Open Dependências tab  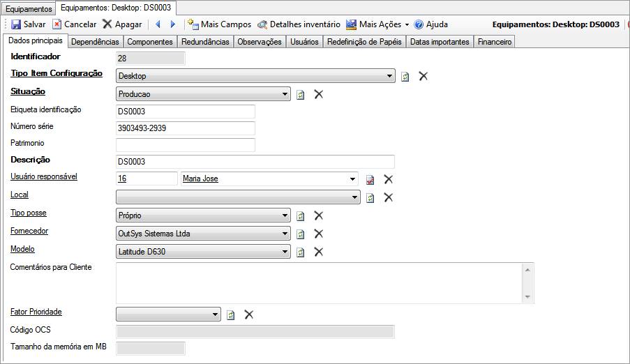(x=95, y=42)
